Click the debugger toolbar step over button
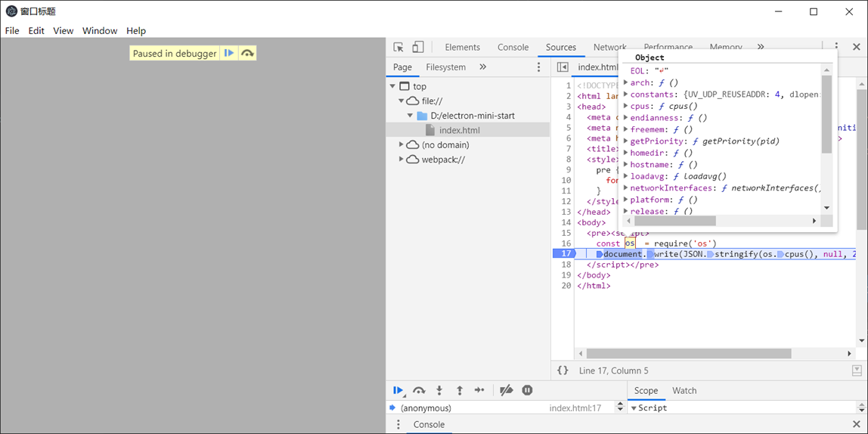Screen dimensions: 868x434 coord(419,390)
